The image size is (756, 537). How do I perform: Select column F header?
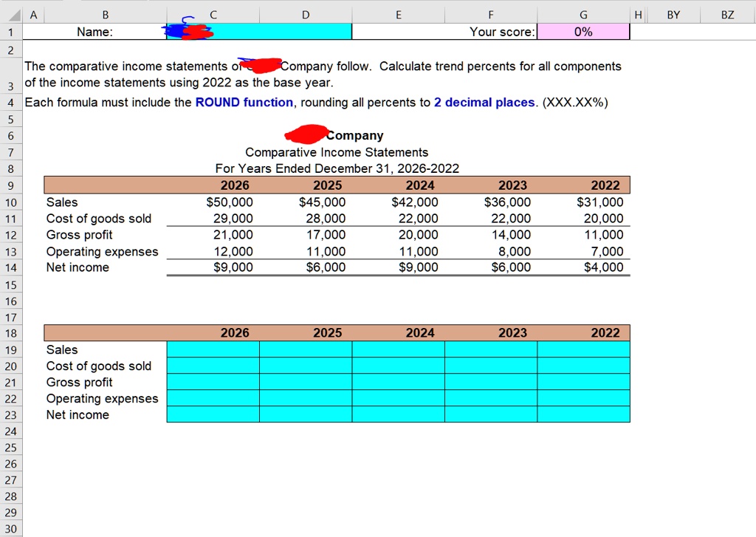pos(491,15)
